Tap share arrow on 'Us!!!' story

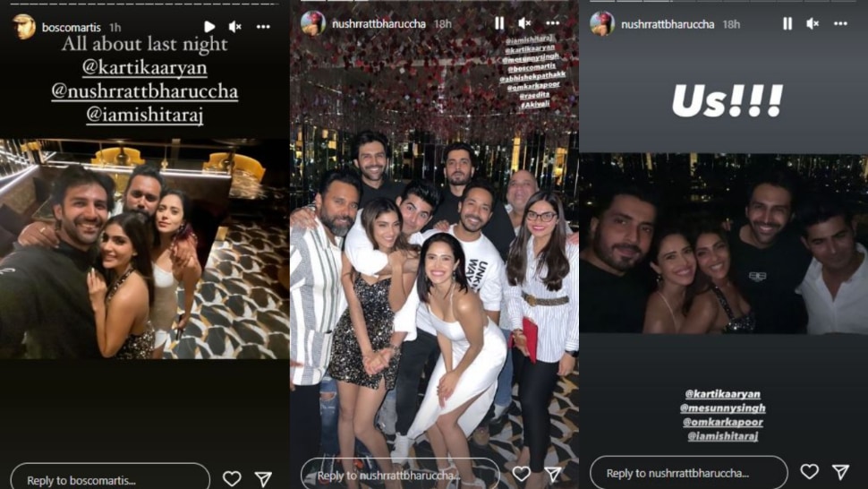point(841,471)
